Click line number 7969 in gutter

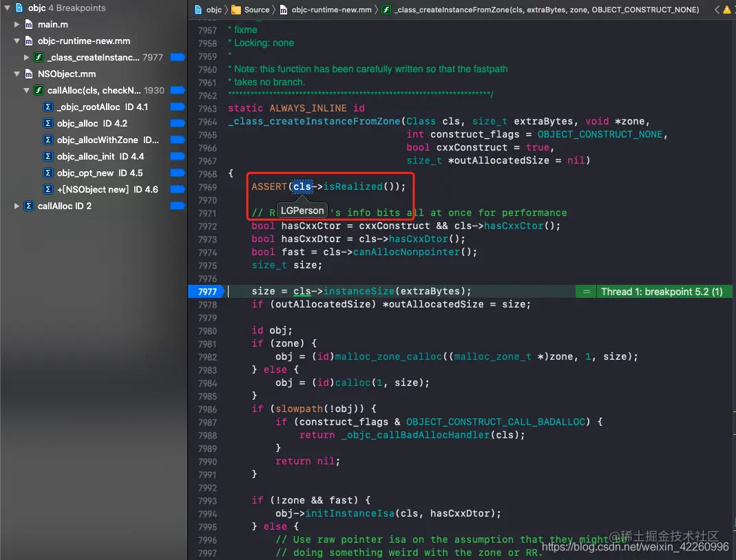tap(207, 187)
